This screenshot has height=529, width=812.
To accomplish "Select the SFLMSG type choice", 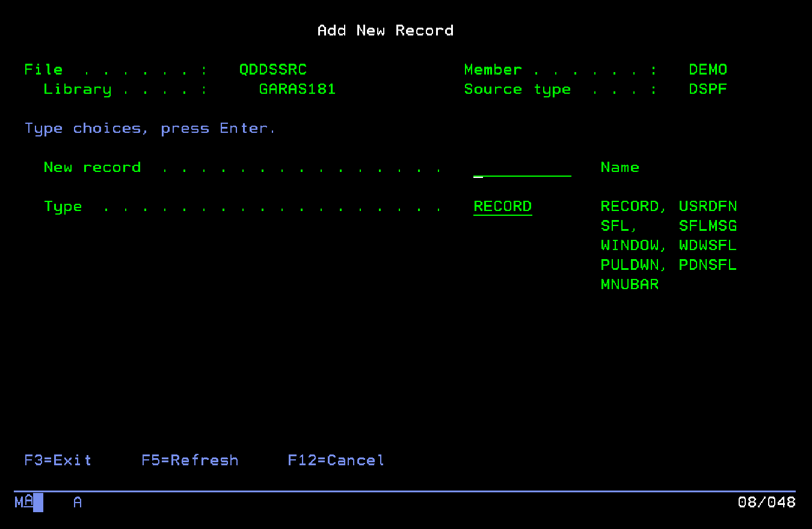I will [707, 227].
